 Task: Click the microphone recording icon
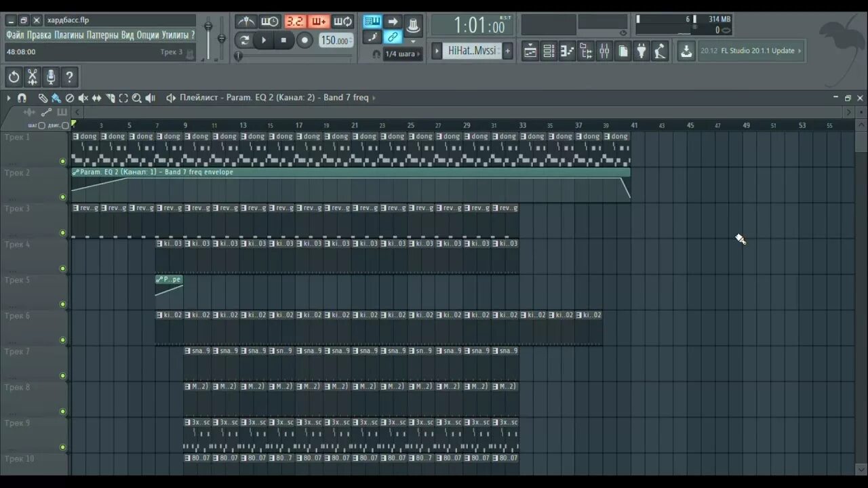(x=50, y=77)
